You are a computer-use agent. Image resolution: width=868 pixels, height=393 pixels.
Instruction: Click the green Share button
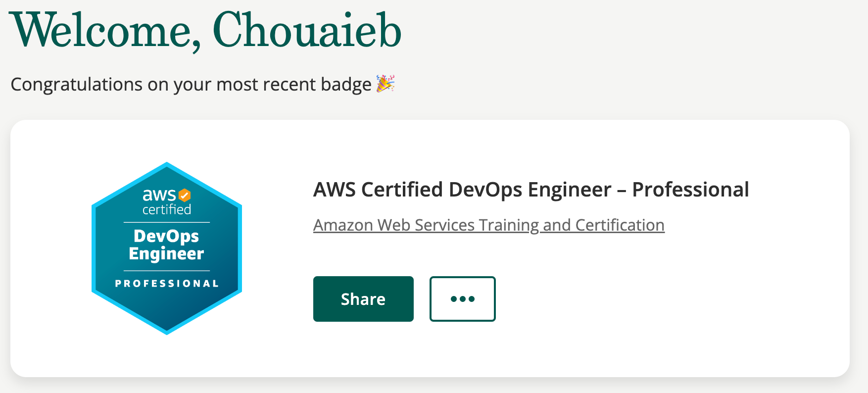(363, 299)
